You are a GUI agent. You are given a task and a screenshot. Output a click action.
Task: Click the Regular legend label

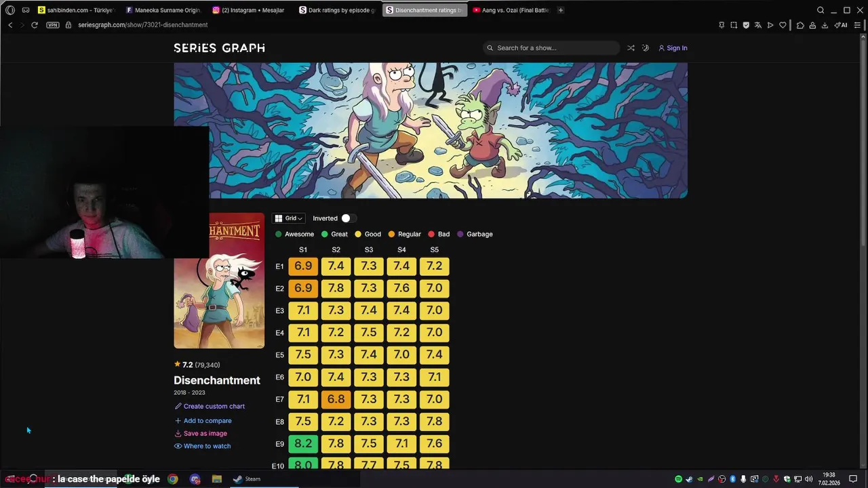pyautogui.click(x=410, y=235)
